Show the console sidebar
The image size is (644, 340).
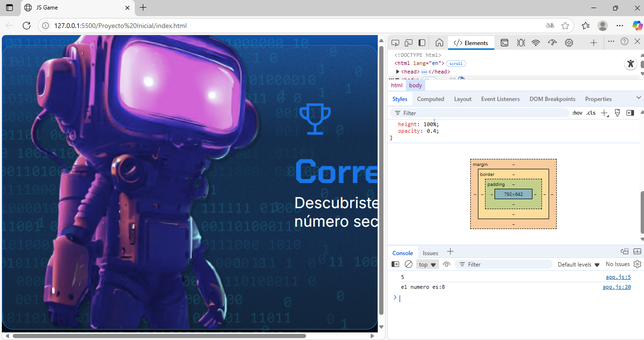(x=395, y=265)
